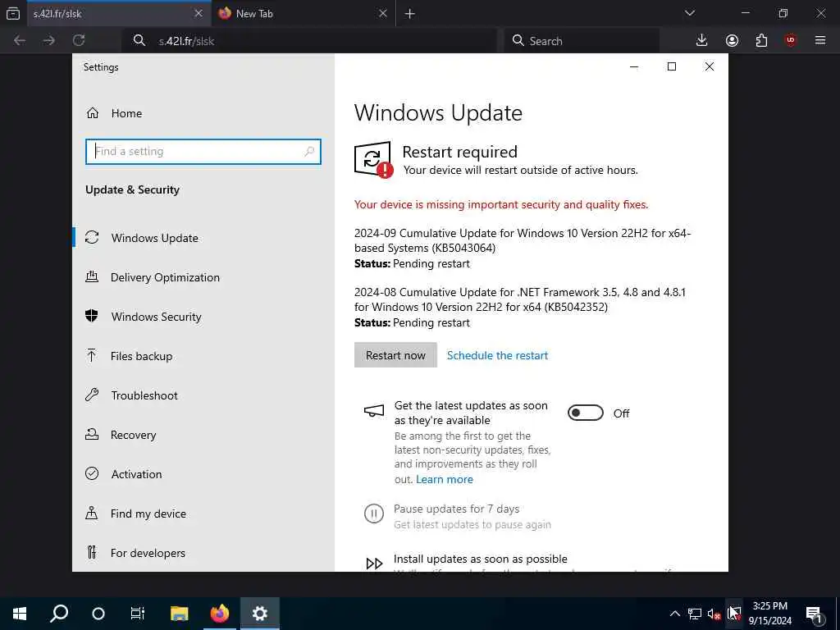Open the Firefox downloads panel
Viewport: 840px width, 630px height.
(701, 40)
